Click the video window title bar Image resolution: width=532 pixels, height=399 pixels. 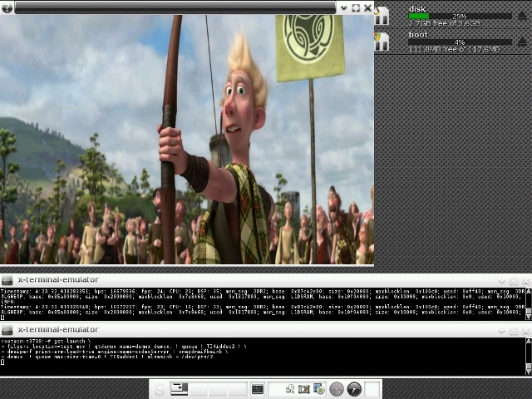(175, 7)
